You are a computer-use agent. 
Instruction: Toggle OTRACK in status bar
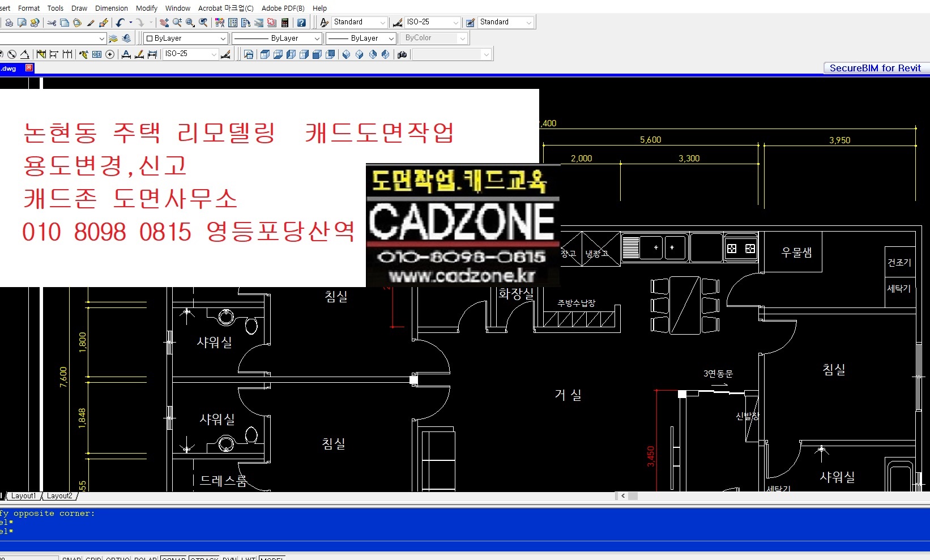(204, 558)
